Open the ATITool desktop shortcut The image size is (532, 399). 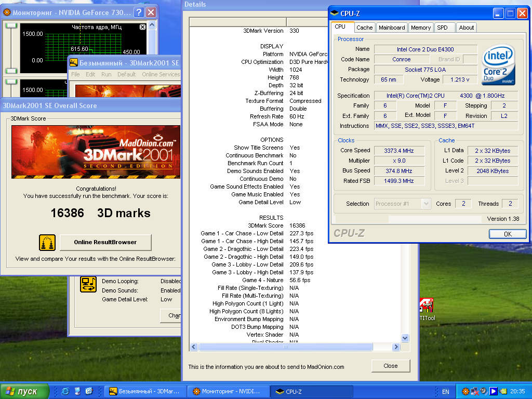pyautogui.click(x=427, y=310)
